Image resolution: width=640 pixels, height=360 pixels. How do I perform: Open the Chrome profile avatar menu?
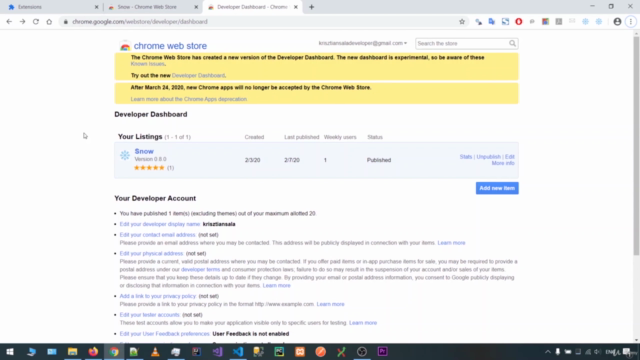[x=617, y=22]
